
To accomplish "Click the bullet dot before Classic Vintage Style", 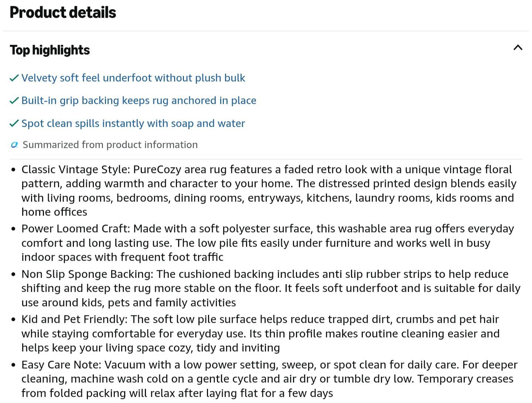I will pos(14,170).
